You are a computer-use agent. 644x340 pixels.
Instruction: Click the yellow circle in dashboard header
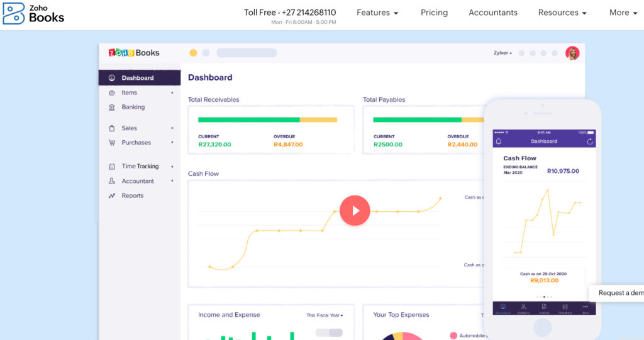pos(193,53)
